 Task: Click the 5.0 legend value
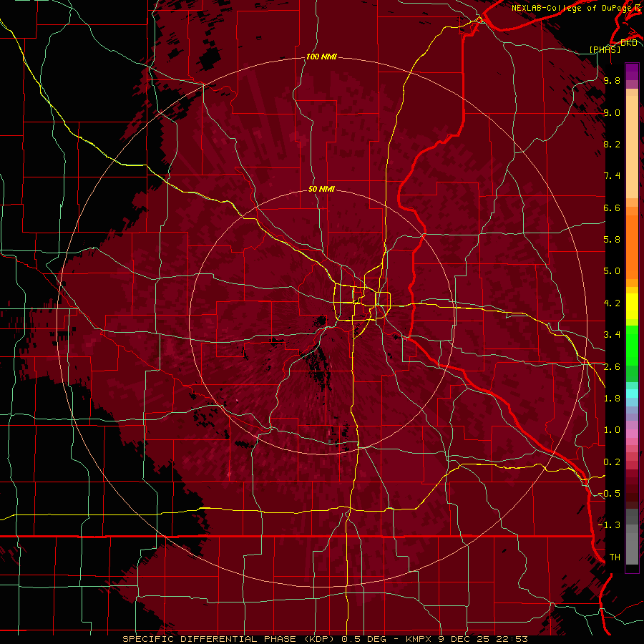(x=612, y=271)
